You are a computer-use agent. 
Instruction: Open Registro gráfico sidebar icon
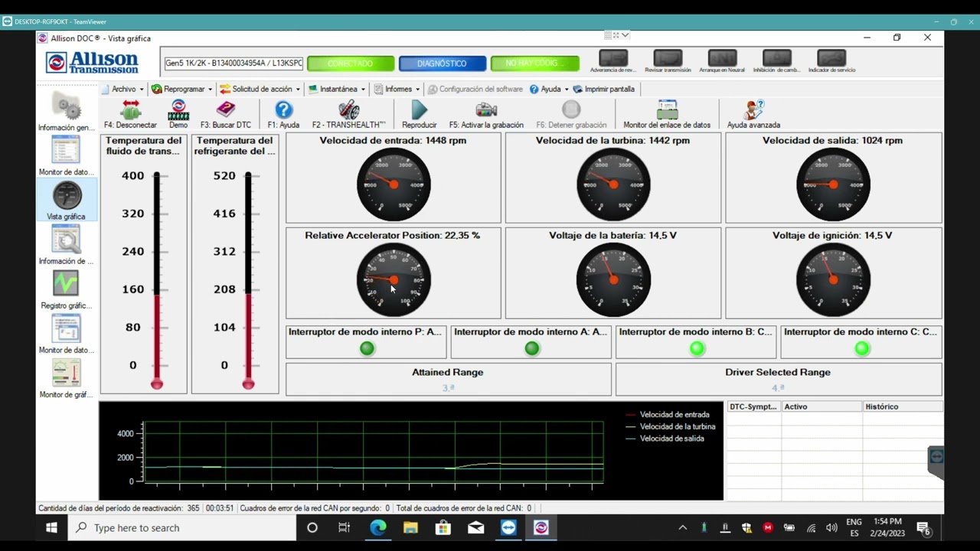(66, 284)
